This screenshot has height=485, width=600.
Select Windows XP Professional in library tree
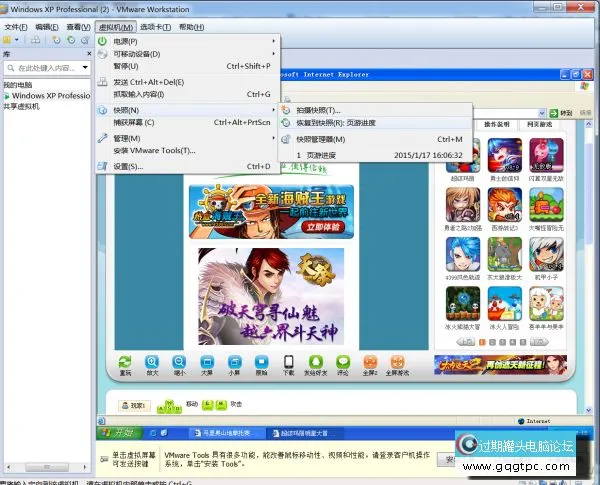51,95
